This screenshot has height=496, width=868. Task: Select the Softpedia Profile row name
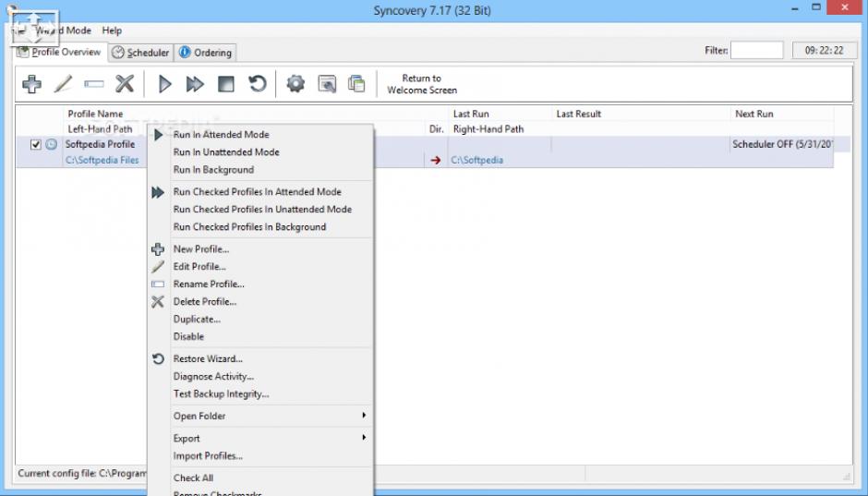pyautogui.click(x=101, y=144)
